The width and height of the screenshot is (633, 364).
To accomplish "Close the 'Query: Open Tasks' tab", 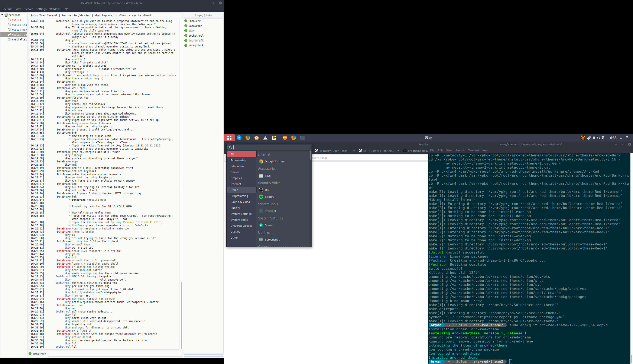I will click(x=354, y=151).
